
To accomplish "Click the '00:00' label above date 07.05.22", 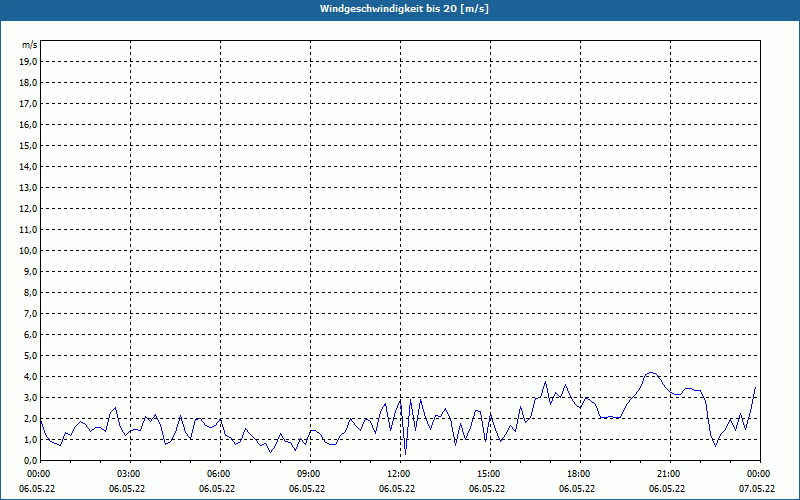I will pyautogui.click(x=757, y=474).
